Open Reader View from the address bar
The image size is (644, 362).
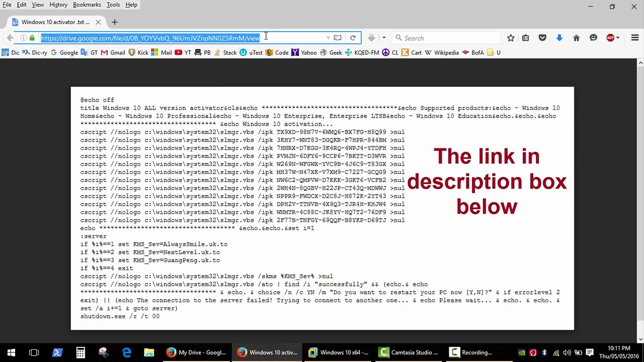tap(338, 38)
